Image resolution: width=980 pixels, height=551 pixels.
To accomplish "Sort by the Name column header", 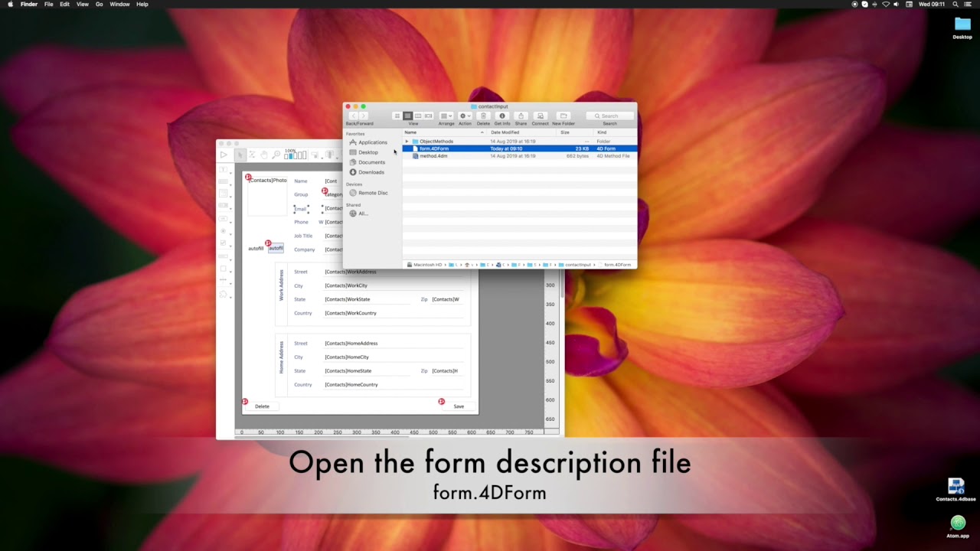I will click(x=444, y=132).
